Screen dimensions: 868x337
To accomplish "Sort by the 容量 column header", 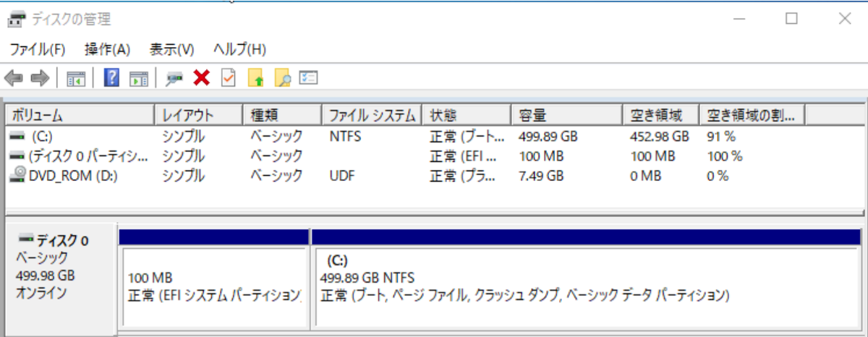I will (x=567, y=115).
